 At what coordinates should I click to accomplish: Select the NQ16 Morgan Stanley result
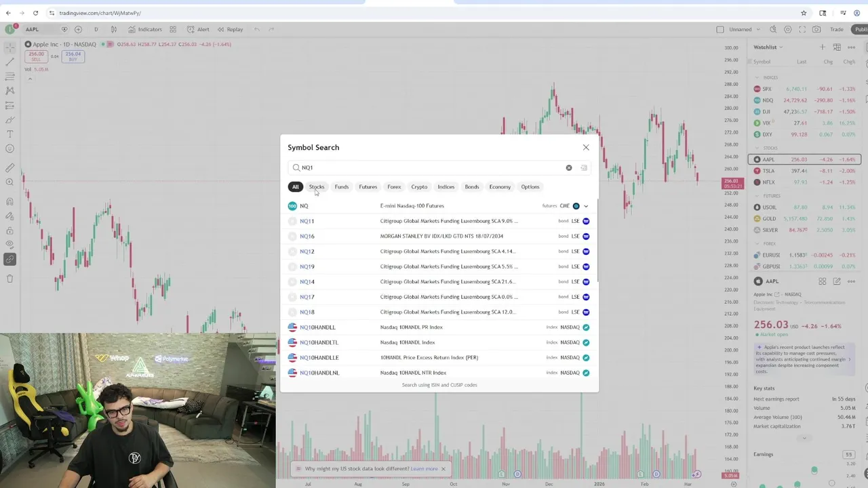coord(439,236)
